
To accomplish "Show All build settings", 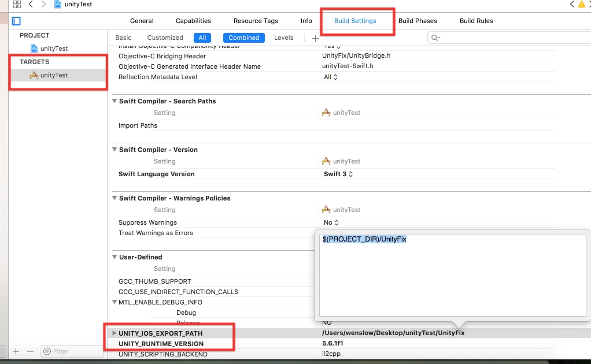I will (202, 38).
